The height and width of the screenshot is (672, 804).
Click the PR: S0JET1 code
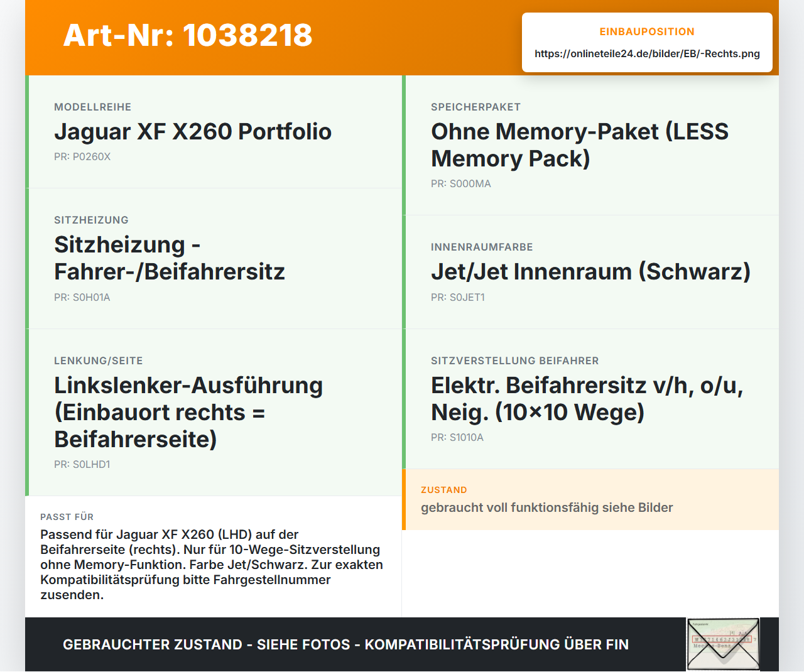click(458, 297)
